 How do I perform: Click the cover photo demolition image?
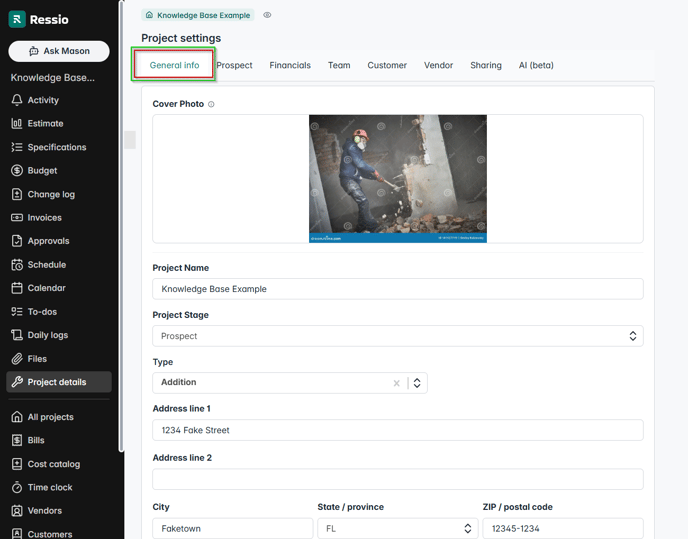[x=397, y=178]
